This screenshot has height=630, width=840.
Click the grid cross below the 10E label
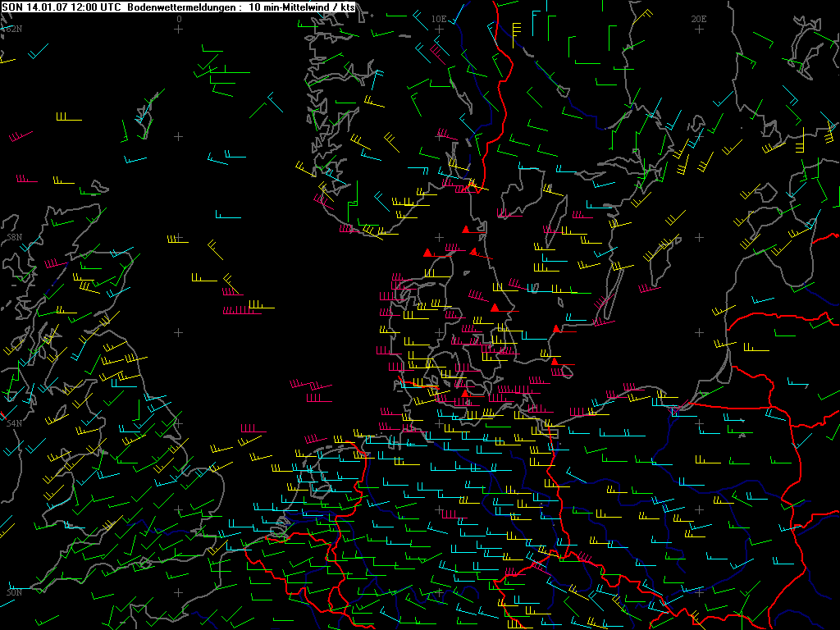[x=439, y=29]
